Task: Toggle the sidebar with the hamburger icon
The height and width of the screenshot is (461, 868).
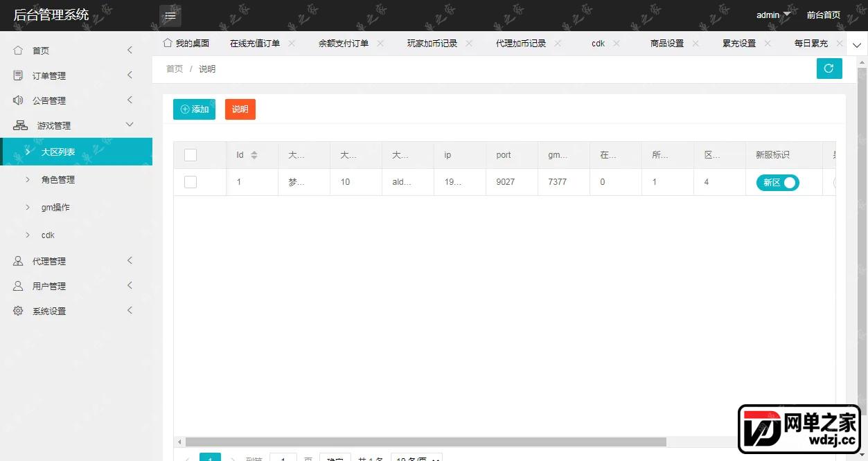Action: click(170, 15)
